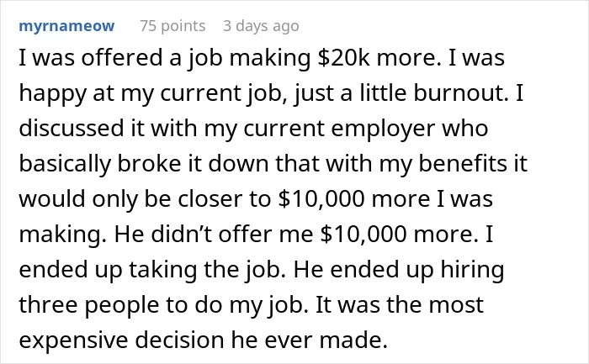Click the word "$20k" in the comment

343,58
